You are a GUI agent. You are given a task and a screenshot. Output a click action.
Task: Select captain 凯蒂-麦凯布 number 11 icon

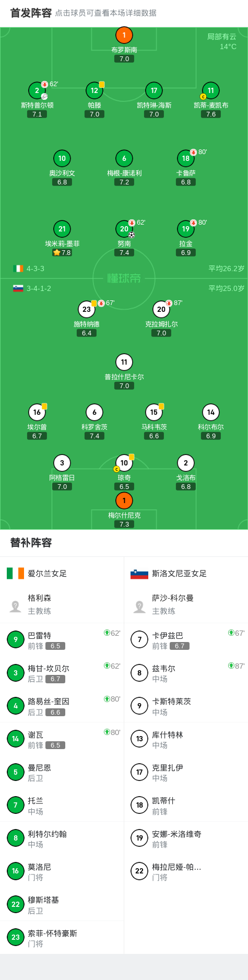211,91
